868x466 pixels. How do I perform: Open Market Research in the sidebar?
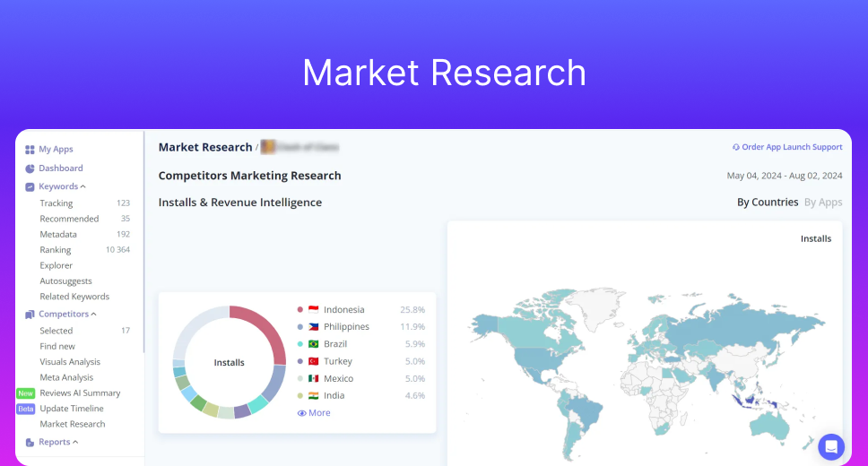click(x=73, y=424)
